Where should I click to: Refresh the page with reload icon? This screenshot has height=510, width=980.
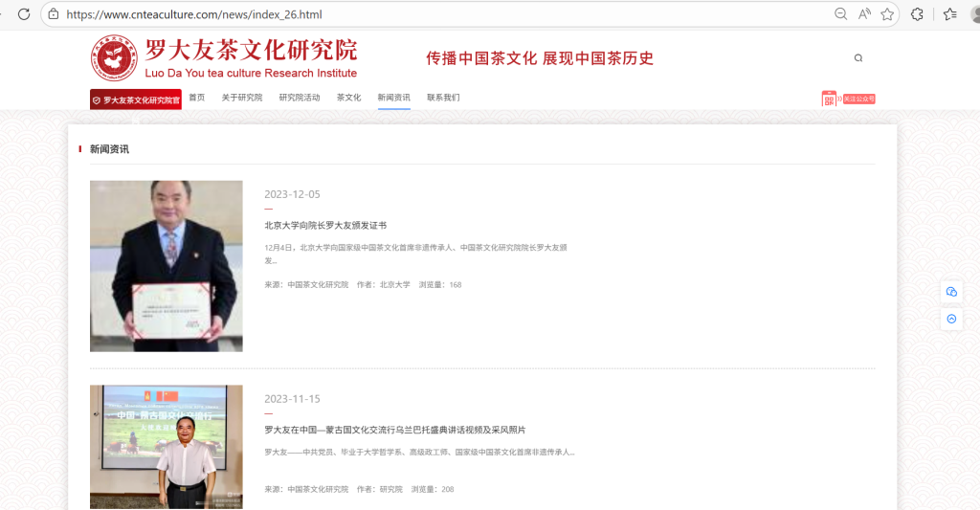24,14
